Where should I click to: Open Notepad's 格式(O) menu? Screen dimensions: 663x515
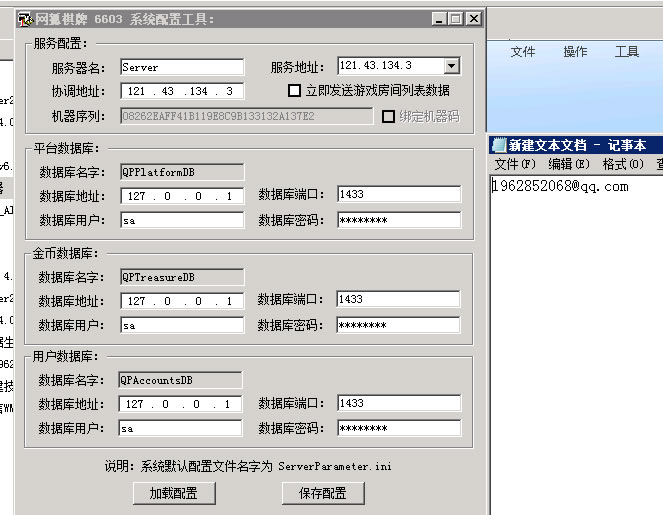622,164
